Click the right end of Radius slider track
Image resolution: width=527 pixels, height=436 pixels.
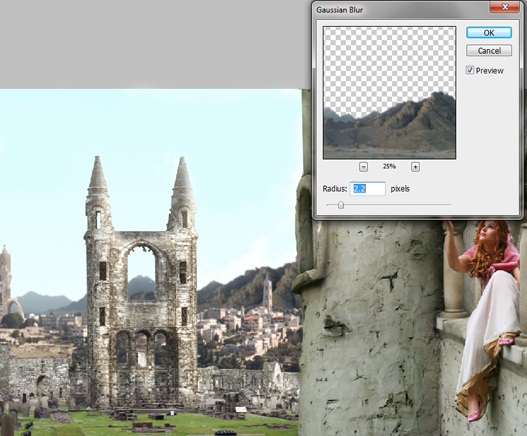[450, 204]
